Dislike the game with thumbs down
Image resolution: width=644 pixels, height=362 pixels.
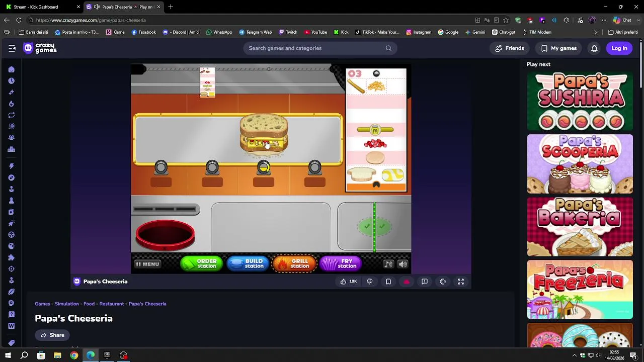(x=370, y=282)
